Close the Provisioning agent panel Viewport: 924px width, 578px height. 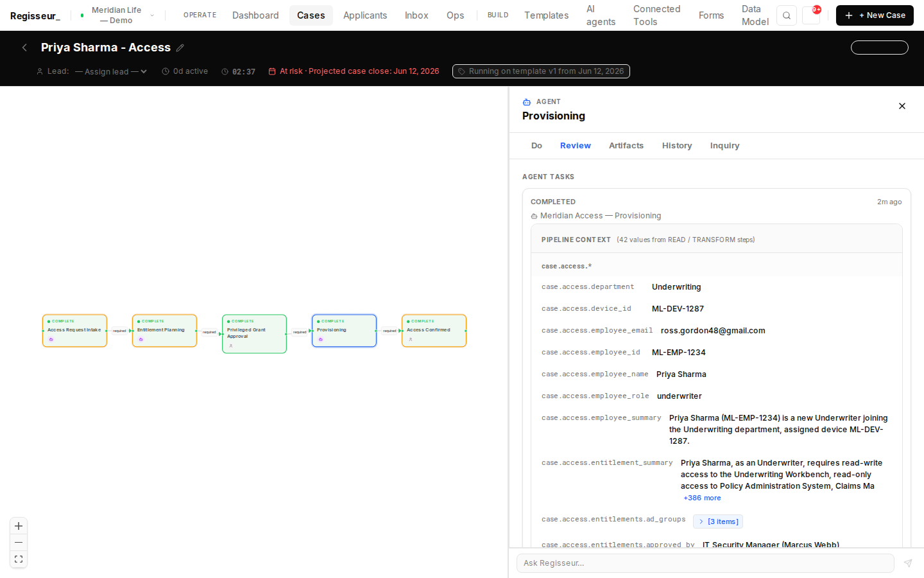902,106
